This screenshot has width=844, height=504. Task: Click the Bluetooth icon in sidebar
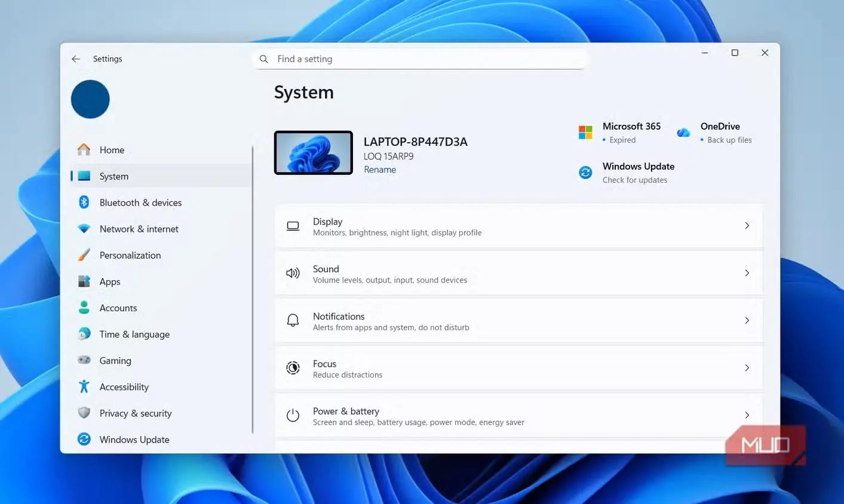pyautogui.click(x=84, y=202)
